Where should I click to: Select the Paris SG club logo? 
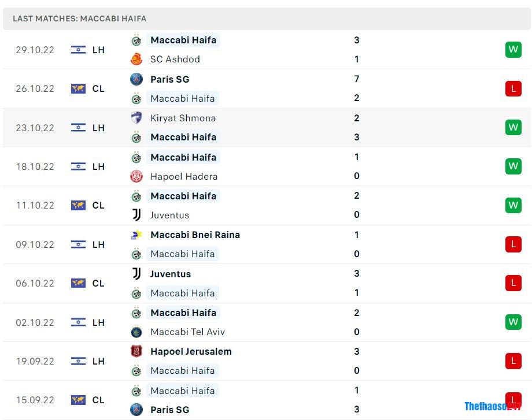pyautogui.click(x=136, y=79)
